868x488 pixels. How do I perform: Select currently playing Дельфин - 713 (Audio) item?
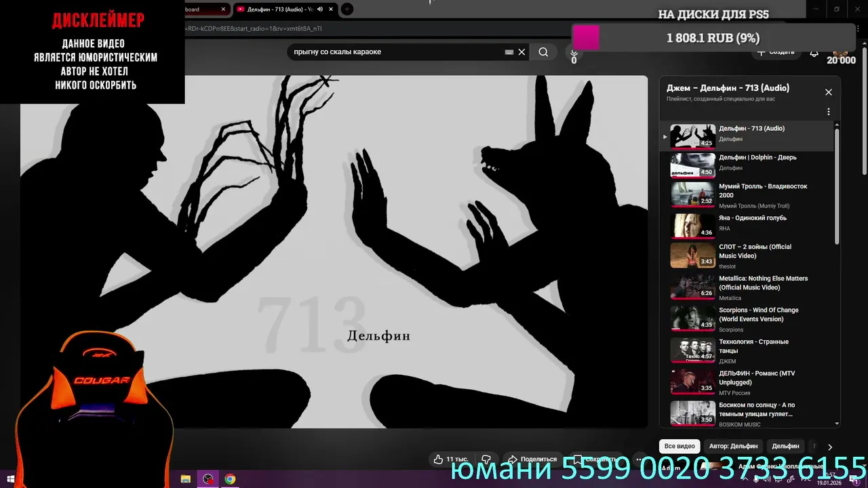click(x=747, y=136)
